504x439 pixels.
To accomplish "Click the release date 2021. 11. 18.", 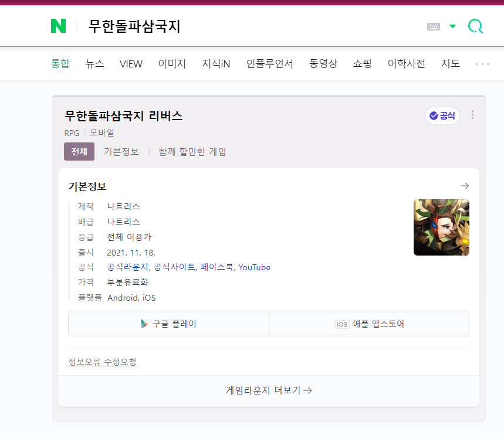I will coord(131,253).
